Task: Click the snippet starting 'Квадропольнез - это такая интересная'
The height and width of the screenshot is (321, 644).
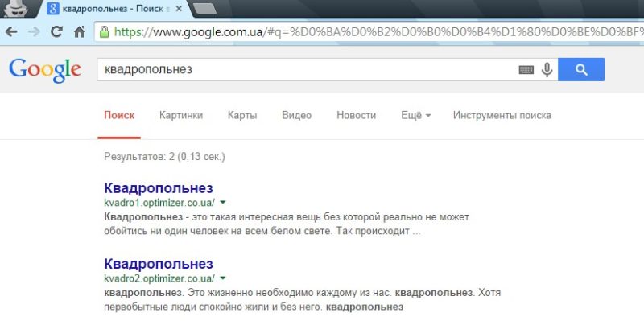Action: click(287, 224)
